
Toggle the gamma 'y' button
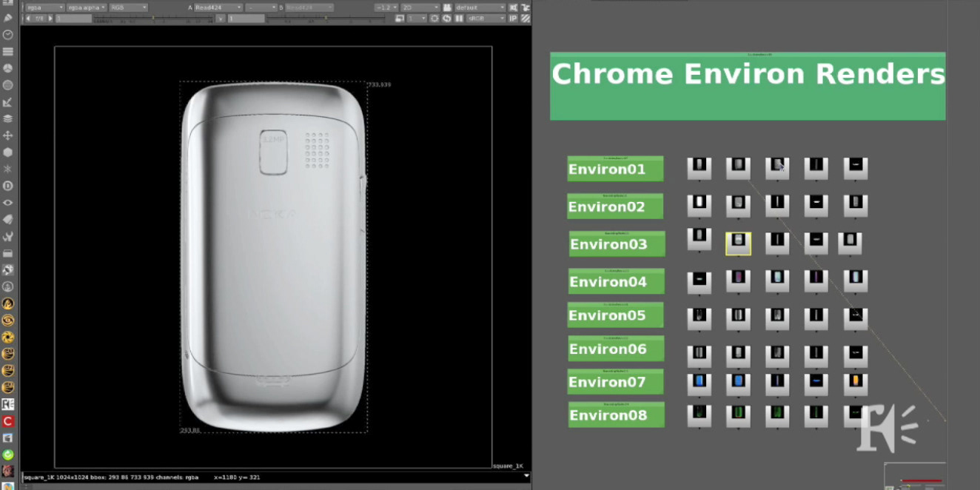[x=221, y=18]
